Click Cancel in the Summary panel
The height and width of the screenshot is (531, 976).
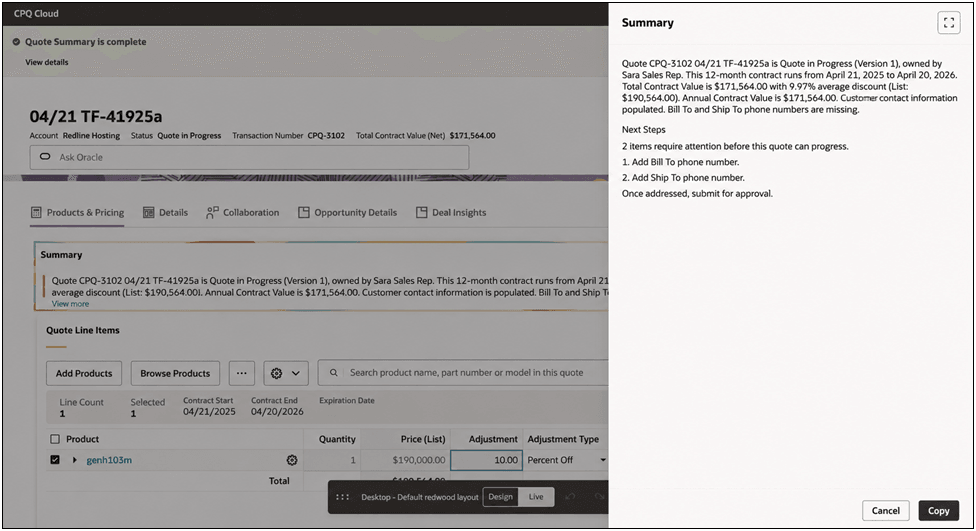point(885,510)
